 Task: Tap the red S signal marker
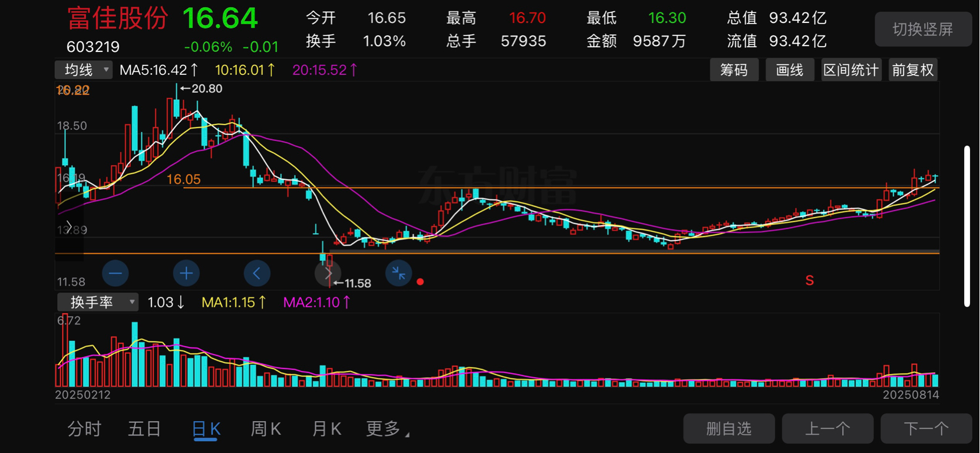point(810,281)
